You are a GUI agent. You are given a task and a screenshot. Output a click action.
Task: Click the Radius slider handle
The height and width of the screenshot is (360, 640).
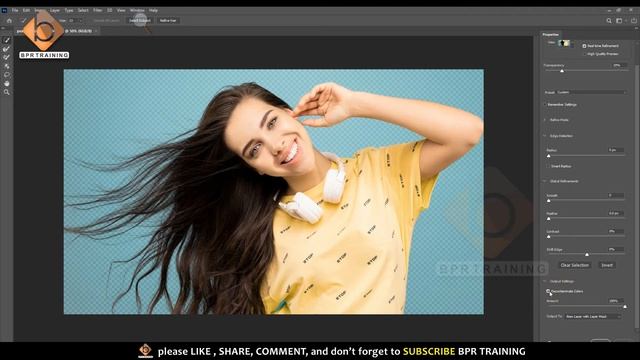549,156
